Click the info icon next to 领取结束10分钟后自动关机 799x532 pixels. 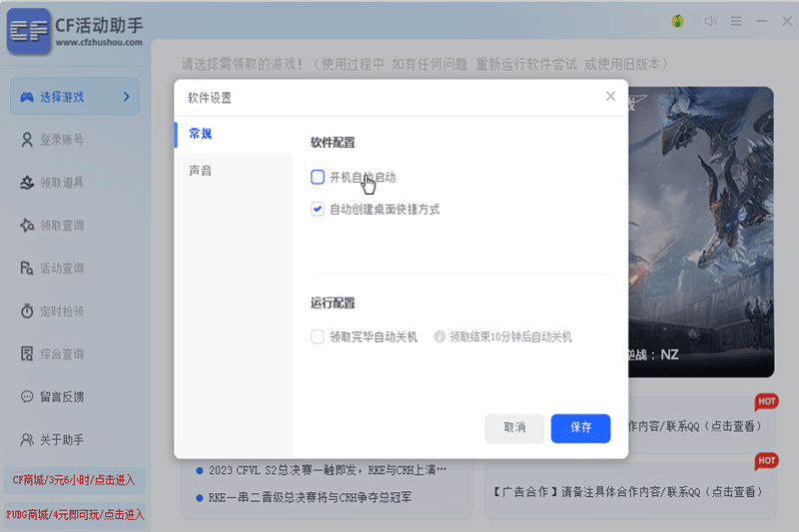[439, 336]
